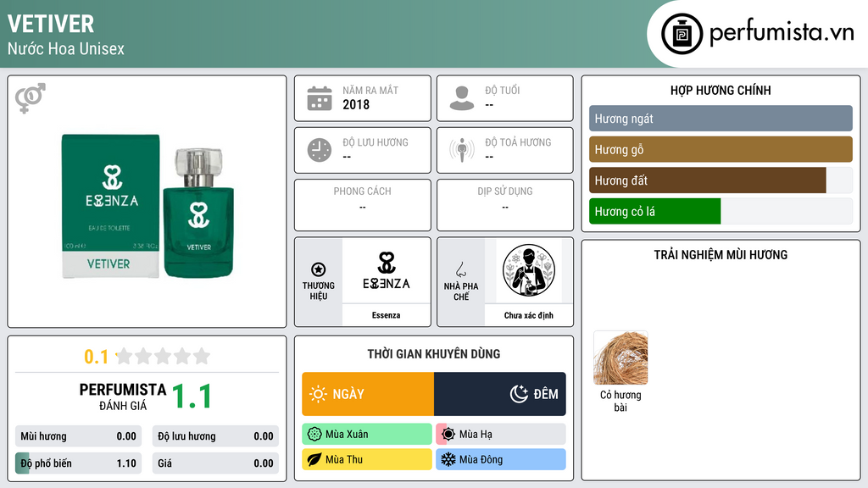Click the Chưa xác định perfumer label
868x488 pixels.
point(529,315)
